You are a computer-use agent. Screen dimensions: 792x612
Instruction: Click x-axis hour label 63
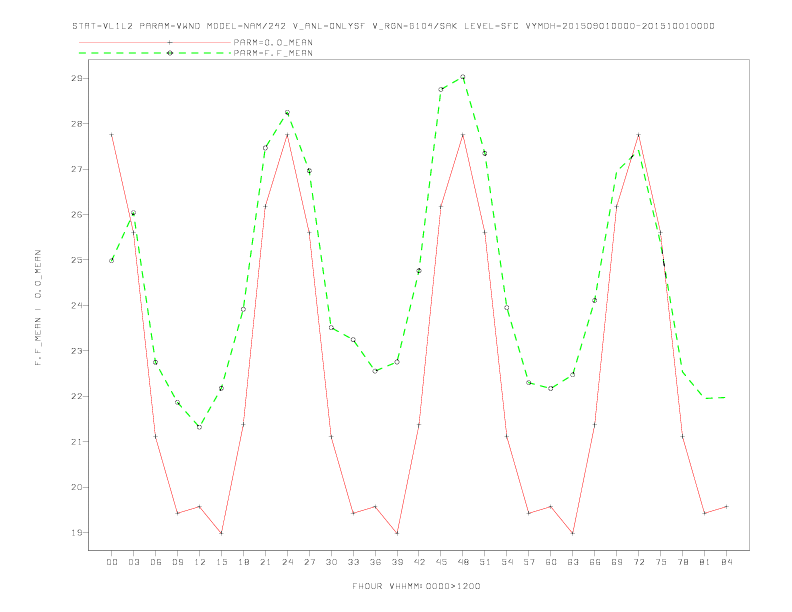pyautogui.click(x=573, y=562)
